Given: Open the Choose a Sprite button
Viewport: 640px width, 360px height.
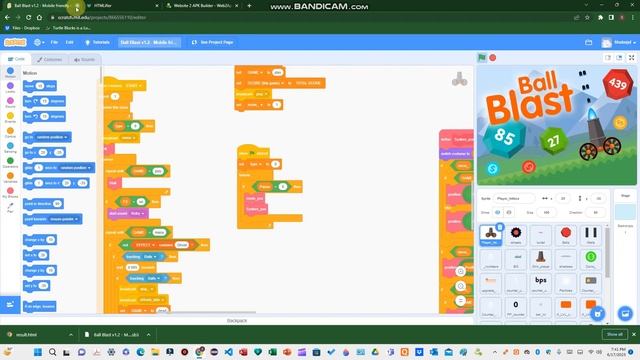Looking at the screenshot, I should (597, 313).
